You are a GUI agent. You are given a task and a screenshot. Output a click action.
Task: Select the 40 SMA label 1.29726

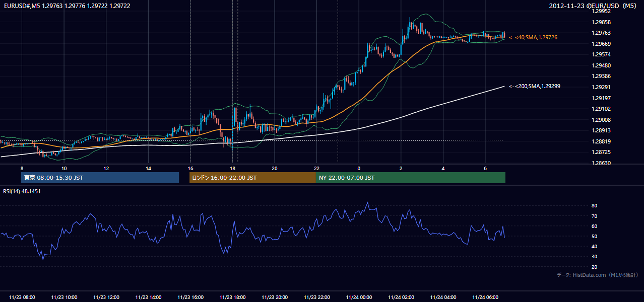tap(533, 37)
